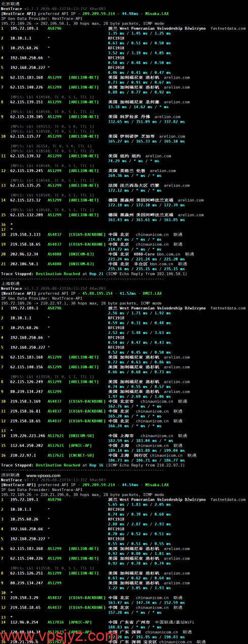Click latency 186.73 ms / 186.71 ms / 186.77 ms
This screenshot has height=644, width=248.
(146, 460)
